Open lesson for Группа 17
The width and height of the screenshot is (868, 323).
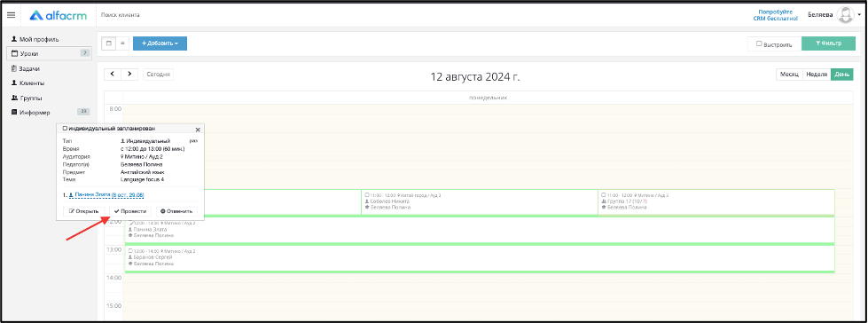716,201
